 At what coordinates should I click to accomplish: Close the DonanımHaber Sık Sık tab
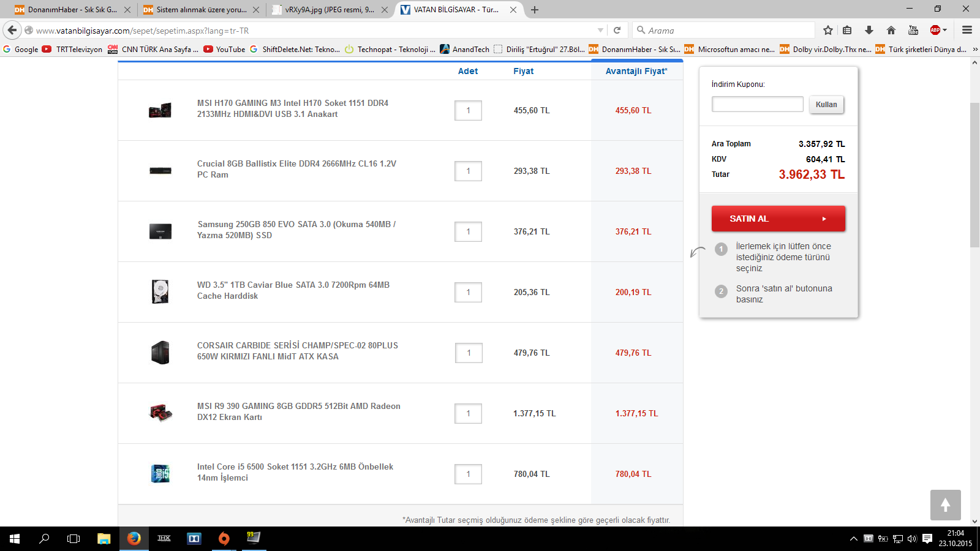point(127,10)
